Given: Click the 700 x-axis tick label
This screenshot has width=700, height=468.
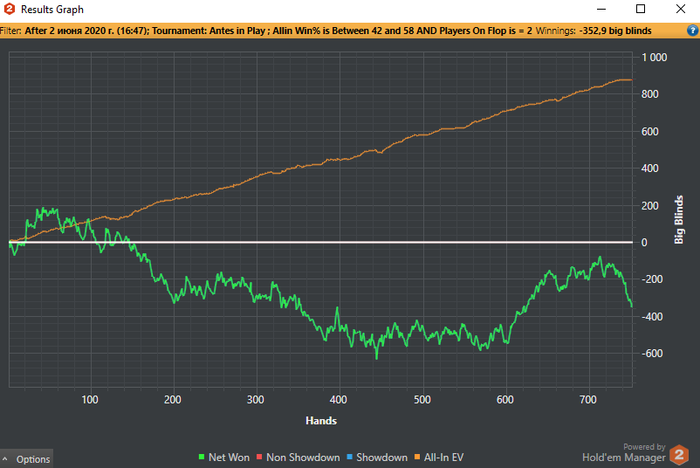Looking at the screenshot, I should point(588,399).
